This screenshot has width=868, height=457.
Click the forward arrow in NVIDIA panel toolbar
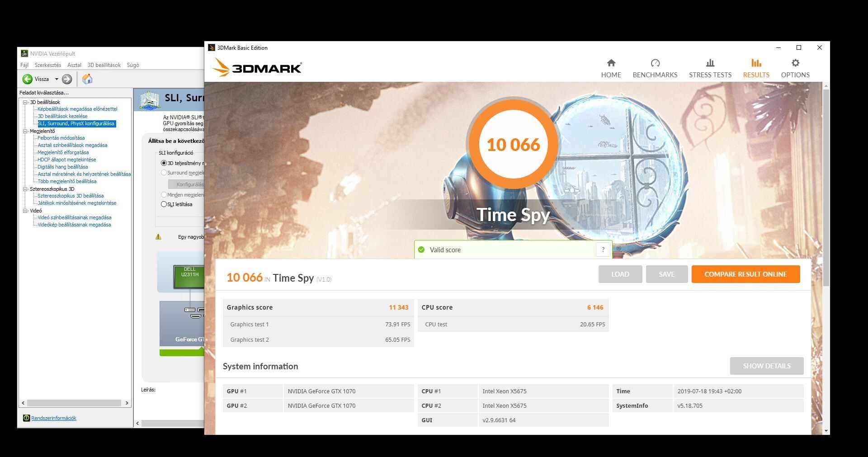[67, 79]
